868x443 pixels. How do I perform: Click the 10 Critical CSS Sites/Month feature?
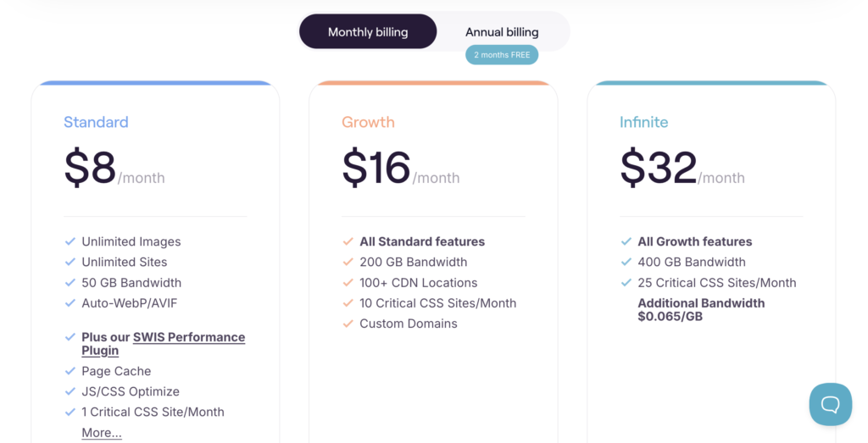437,303
